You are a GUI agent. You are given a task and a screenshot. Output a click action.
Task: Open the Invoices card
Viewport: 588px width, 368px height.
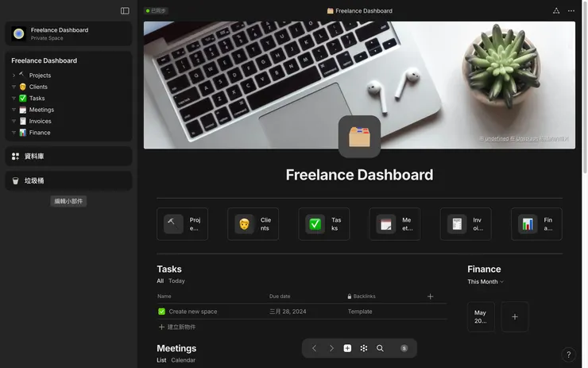(466, 224)
